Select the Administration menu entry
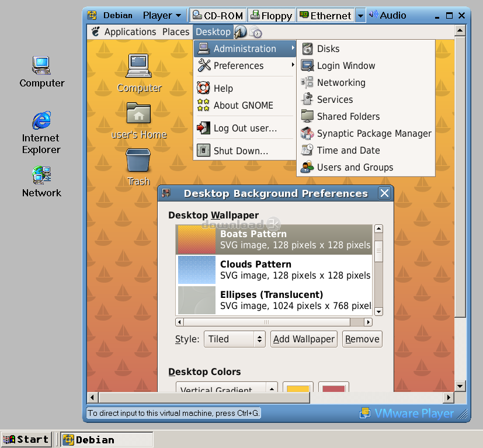The height and width of the screenshot is (448, 483). [245, 48]
